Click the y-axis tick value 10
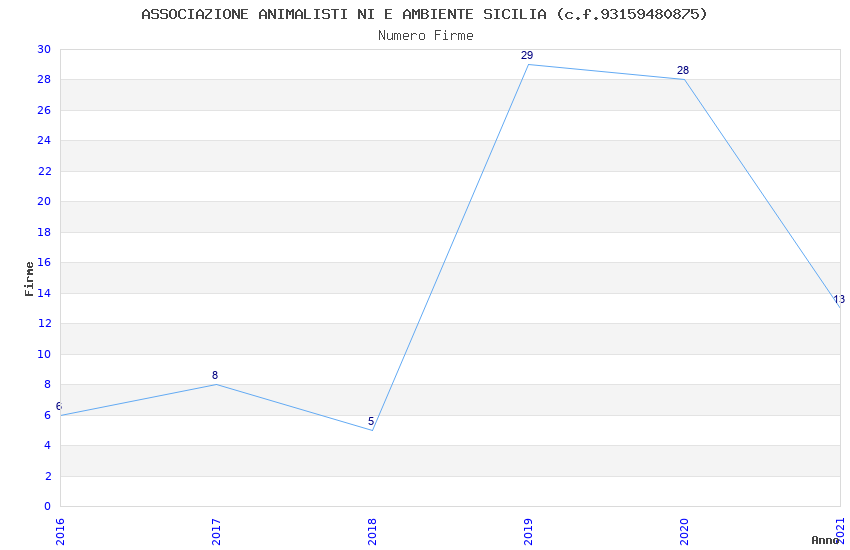Screen dimensions: 850x550 (44, 354)
